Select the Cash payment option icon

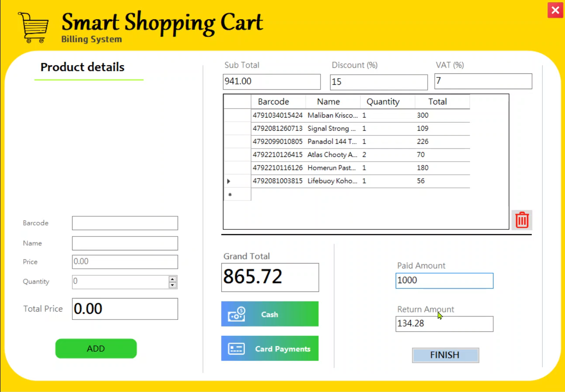(236, 314)
